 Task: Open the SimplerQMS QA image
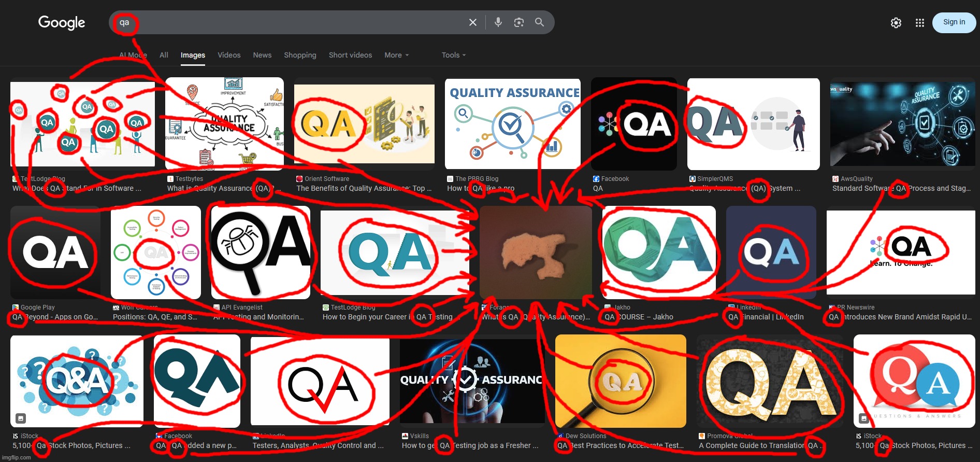[x=754, y=124]
